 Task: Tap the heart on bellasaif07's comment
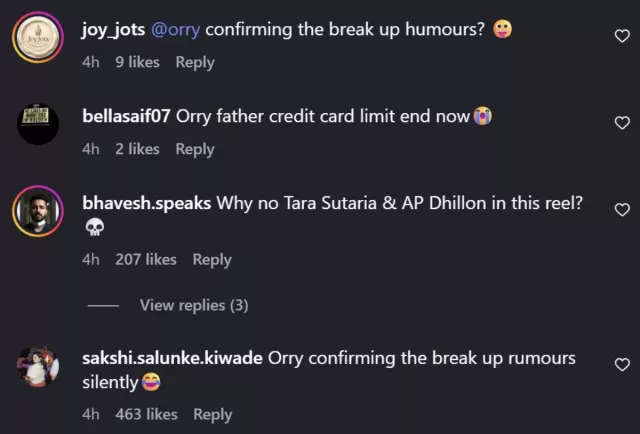coord(621,122)
